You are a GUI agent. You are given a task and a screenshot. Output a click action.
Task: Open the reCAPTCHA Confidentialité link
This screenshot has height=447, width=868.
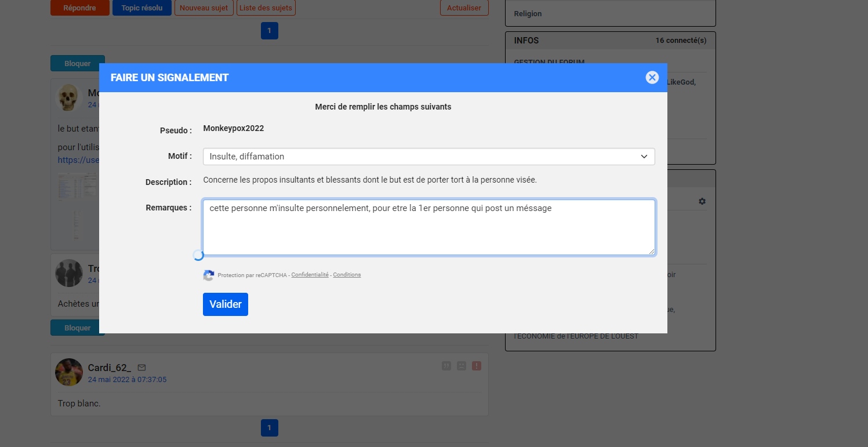310,275
